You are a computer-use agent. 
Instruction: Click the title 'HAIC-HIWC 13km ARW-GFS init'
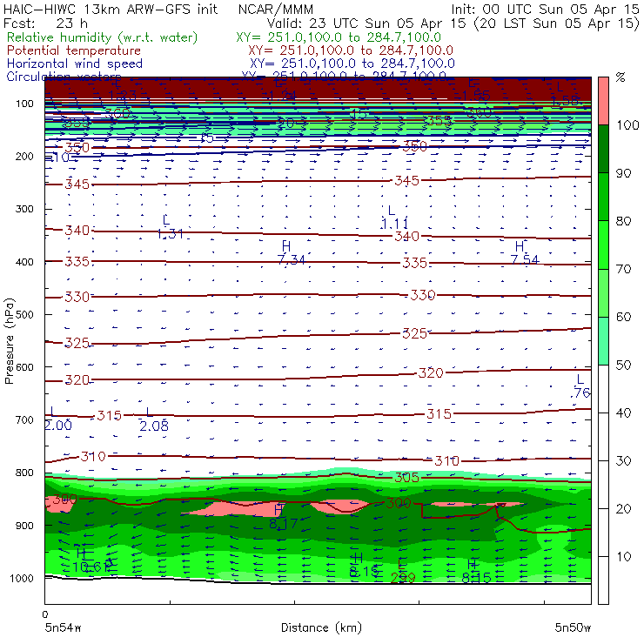point(111,9)
